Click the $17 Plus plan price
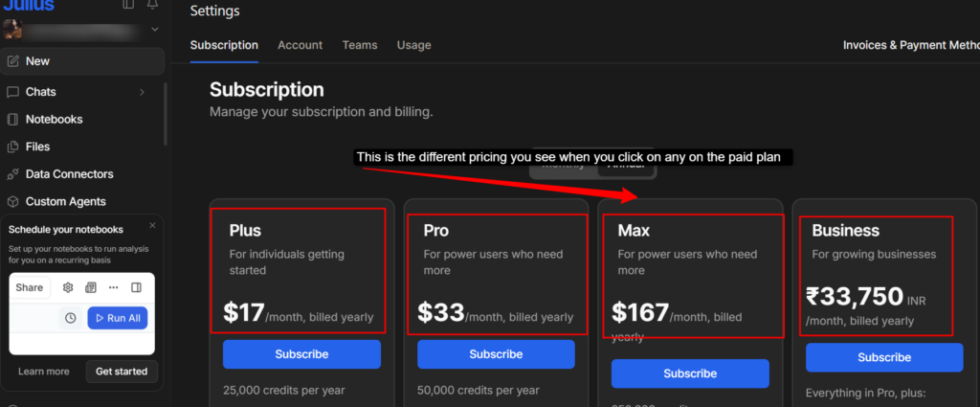Viewport: 980px width, 407px height. (244, 312)
